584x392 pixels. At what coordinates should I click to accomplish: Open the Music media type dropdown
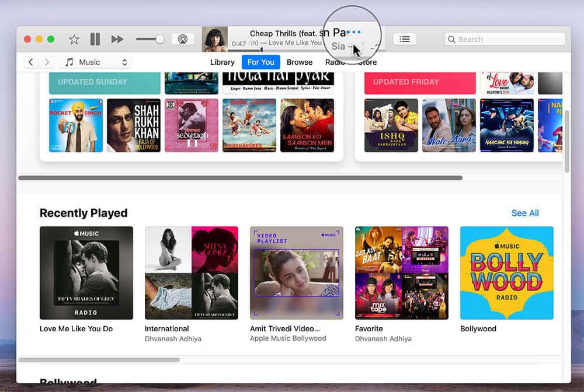[95, 62]
